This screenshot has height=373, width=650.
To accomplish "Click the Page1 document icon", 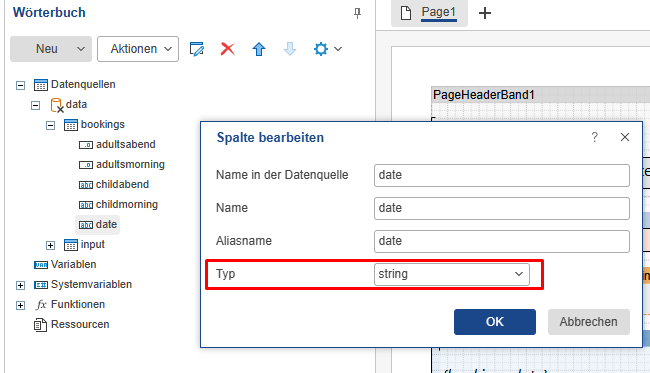I will tap(406, 13).
